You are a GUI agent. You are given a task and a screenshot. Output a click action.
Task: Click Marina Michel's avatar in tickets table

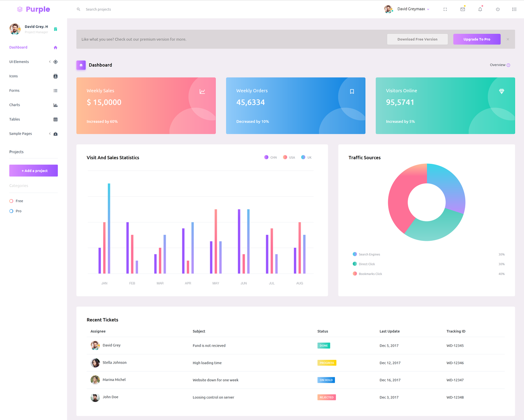click(x=95, y=380)
